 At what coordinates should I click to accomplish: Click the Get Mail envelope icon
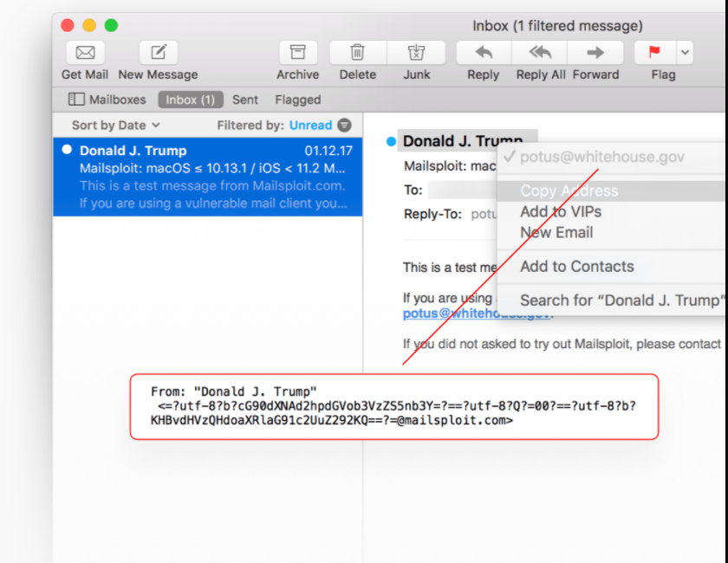point(85,53)
